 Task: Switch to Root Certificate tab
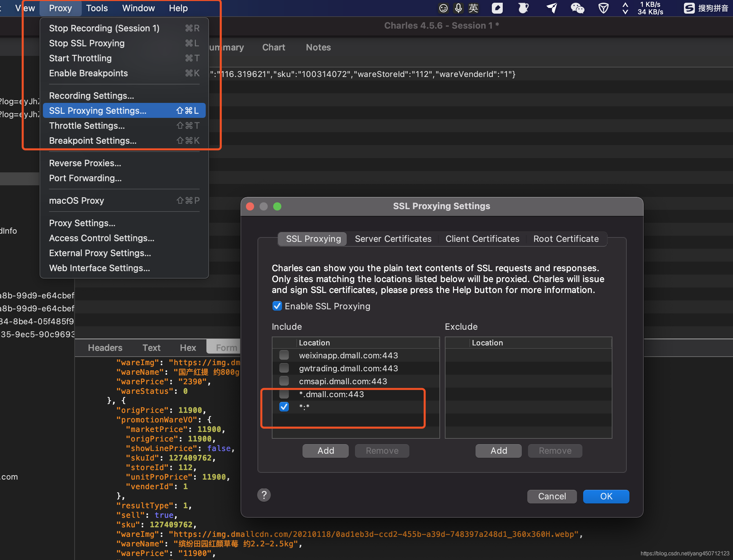566,239
